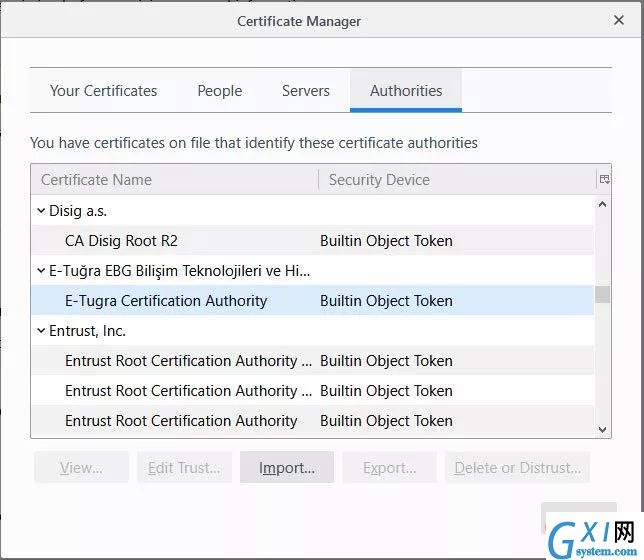Click the Delete or Distrust... button
Image resolution: width=644 pixels, height=560 pixels.
[x=518, y=468]
